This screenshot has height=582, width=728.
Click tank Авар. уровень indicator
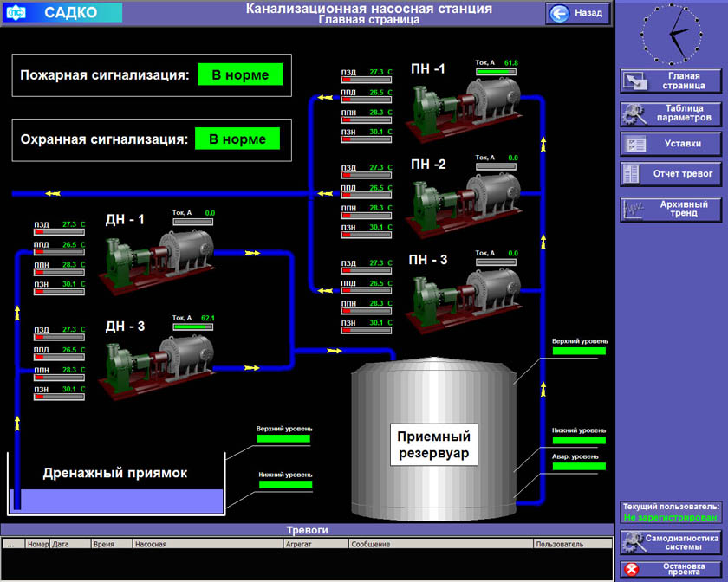click(579, 467)
